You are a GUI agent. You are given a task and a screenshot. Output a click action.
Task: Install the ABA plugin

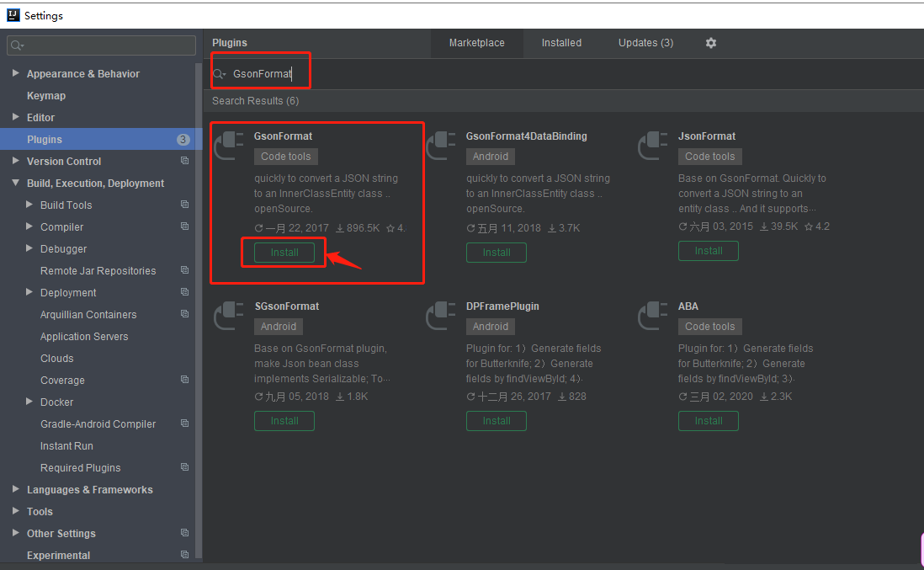point(709,421)
